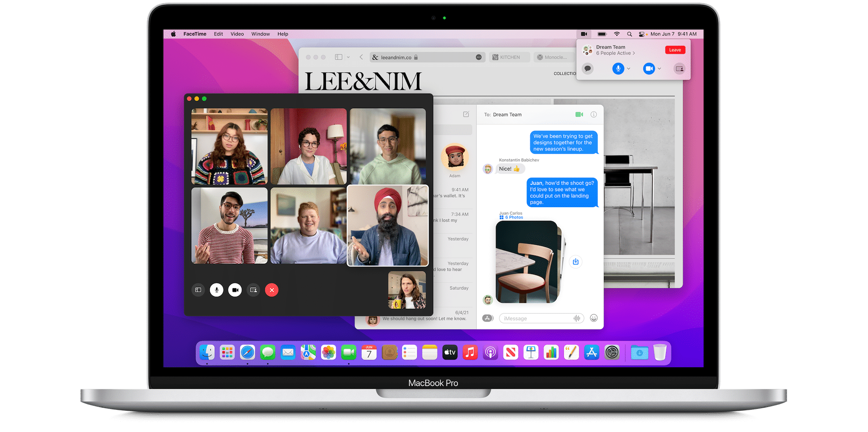Compose a new message in Messages

466,114
